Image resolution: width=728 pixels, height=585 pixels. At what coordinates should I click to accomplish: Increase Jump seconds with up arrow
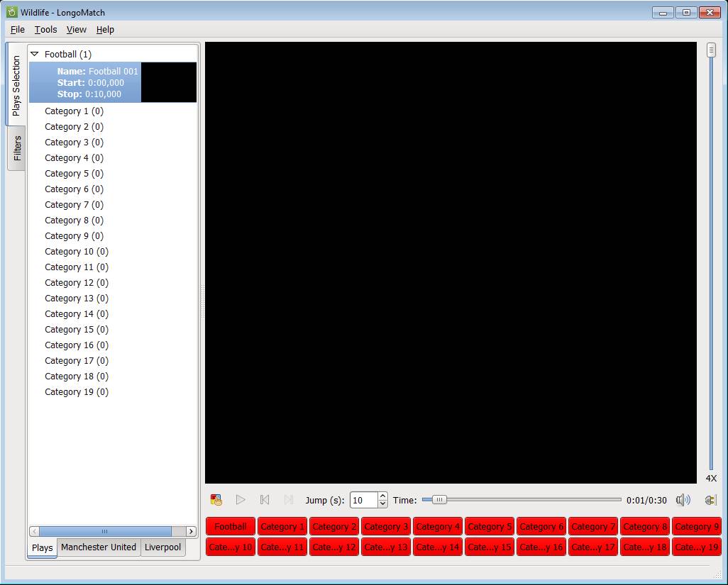coord(382,496)
